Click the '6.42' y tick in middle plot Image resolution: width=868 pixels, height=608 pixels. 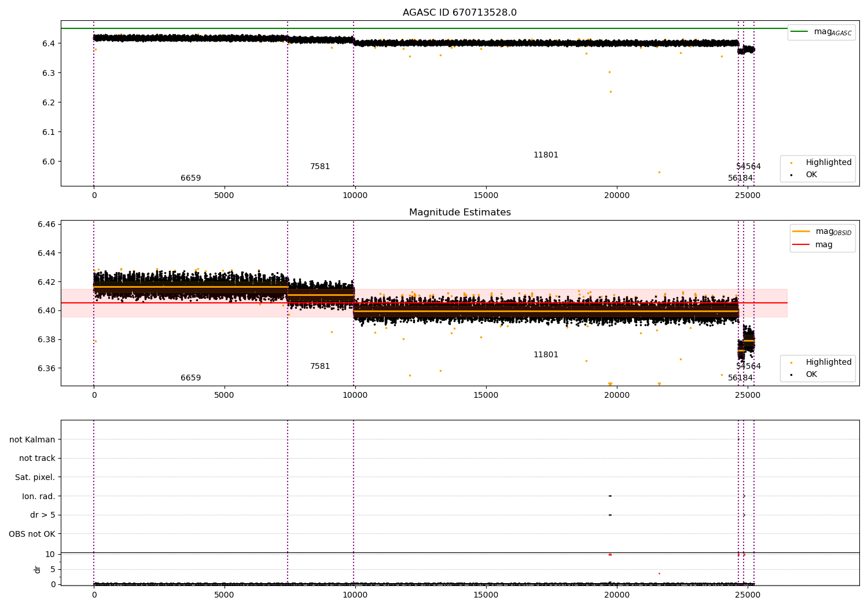47,282
